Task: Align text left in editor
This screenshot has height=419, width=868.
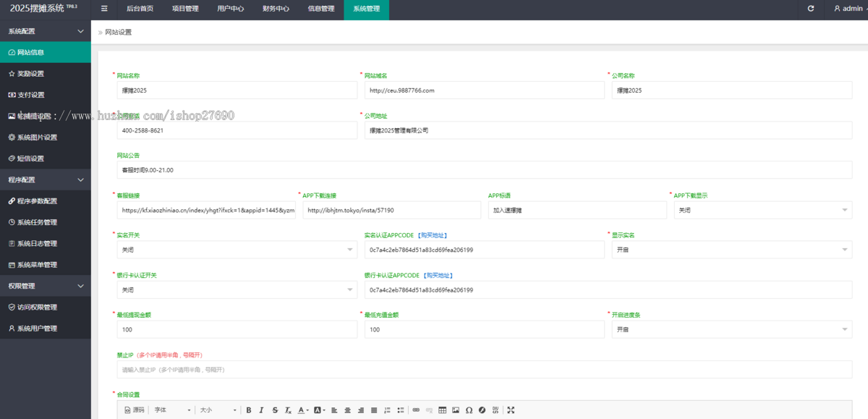Action: tap(334, 410)
